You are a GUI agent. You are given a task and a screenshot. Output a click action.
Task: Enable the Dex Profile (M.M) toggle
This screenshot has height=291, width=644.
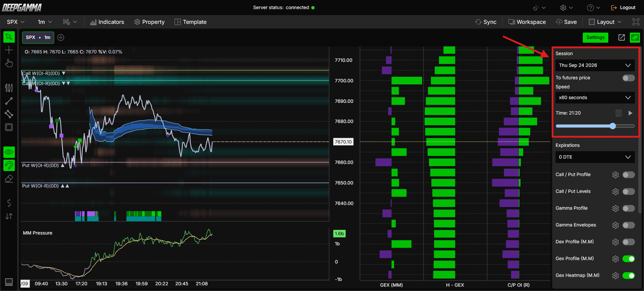click(x=629, y=242)
